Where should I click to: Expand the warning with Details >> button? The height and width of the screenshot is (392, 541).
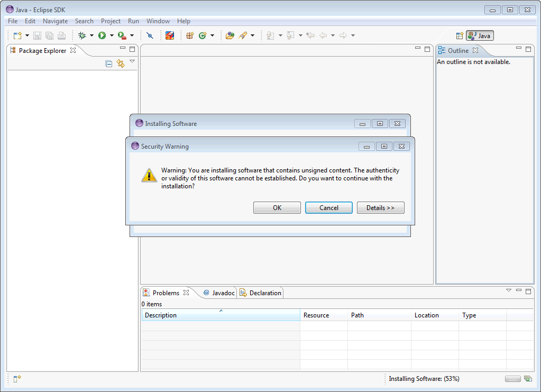[x=380, y=208]
